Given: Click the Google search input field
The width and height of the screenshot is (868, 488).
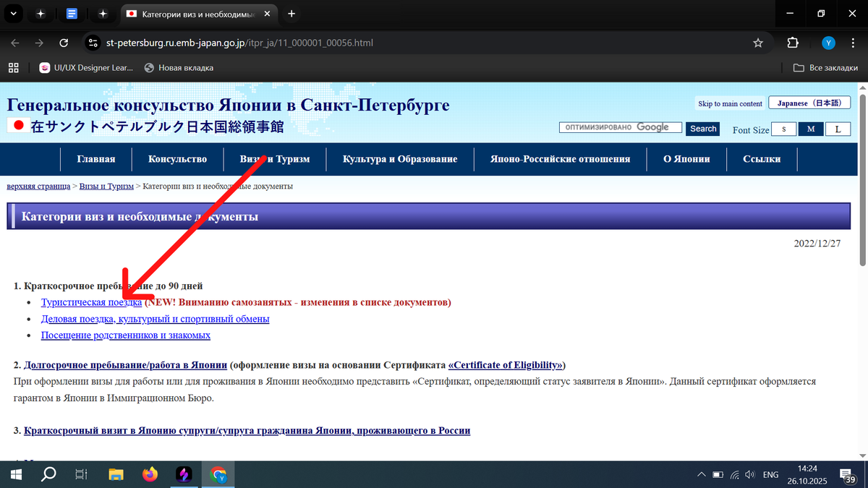Looking at the screenshot, I should (x=620, y=128).
